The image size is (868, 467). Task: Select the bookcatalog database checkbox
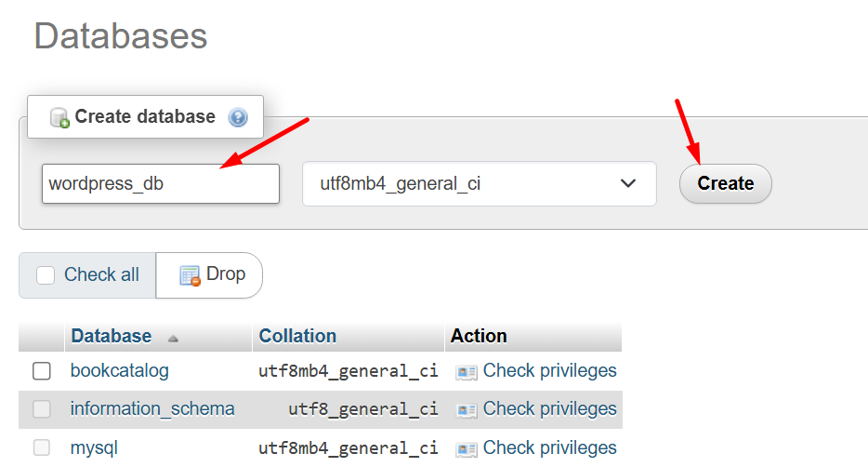42,371
